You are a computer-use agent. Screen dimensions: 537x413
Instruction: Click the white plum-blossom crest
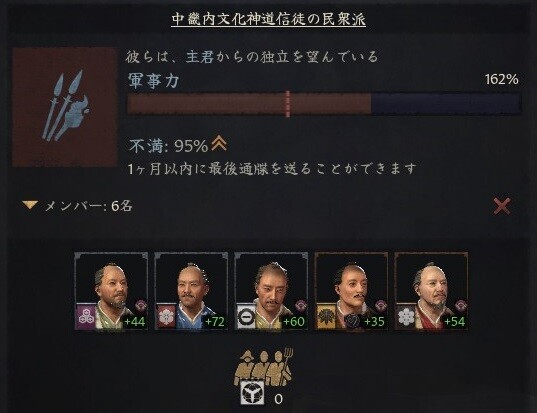click(405, 317)
